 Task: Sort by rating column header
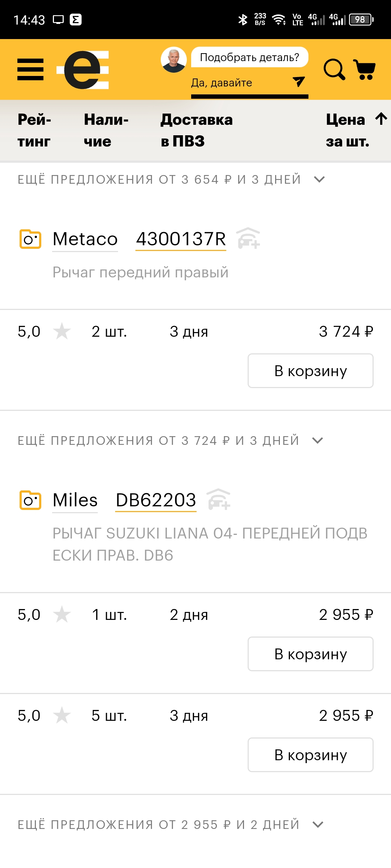[34, 130]
